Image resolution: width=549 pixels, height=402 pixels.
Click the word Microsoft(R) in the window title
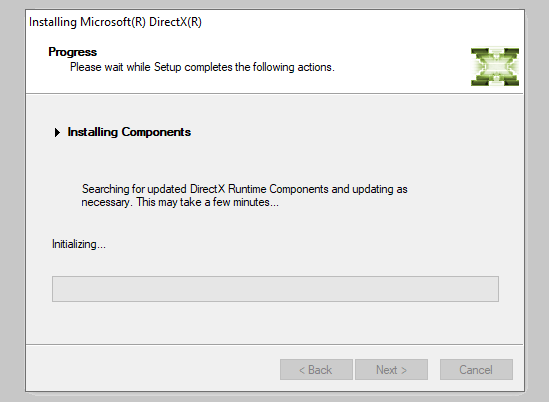[113, 22]
